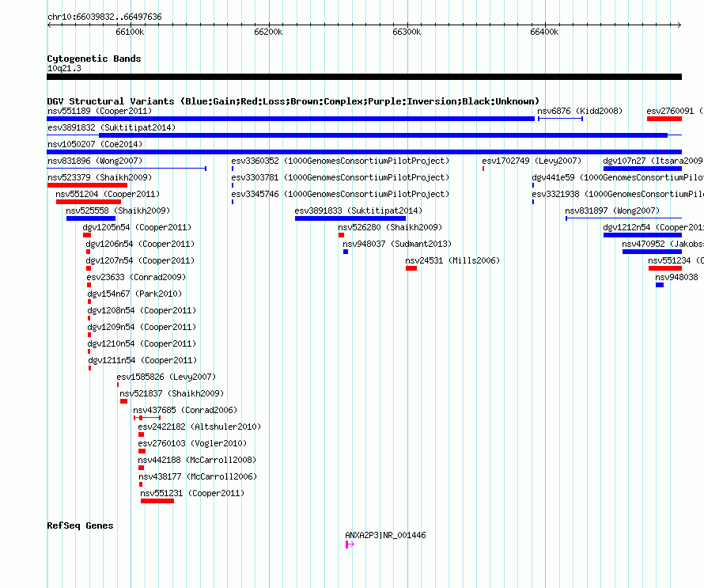Screen dimensions: 704x588
Task: Click the 66300k ruler tick label
Action: (x=407, y=32)
